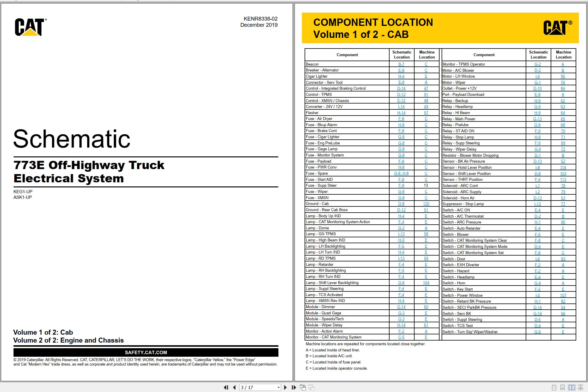Click machine location 107 for Switch - Power Window
588x392 pixels.
pos(563,295)
